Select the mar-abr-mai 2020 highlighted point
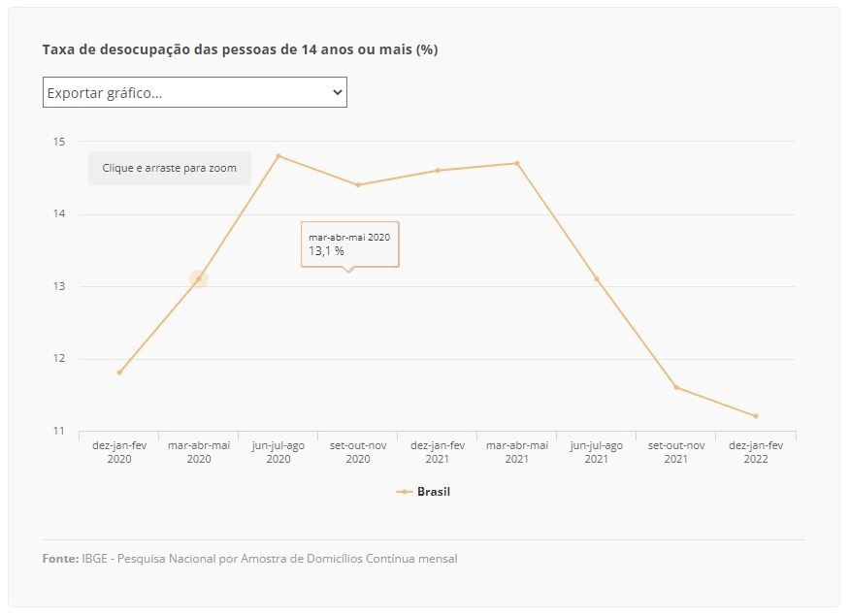 click(199, 279)
